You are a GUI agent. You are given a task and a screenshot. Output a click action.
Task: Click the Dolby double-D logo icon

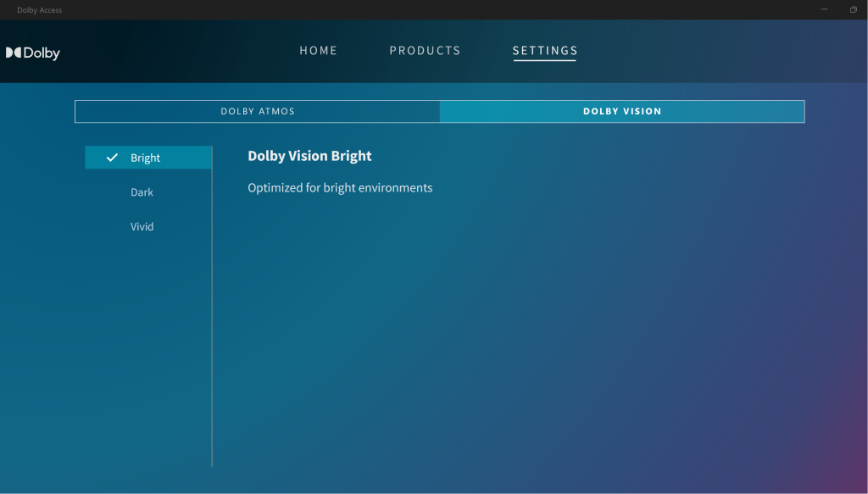pos(14,53)
